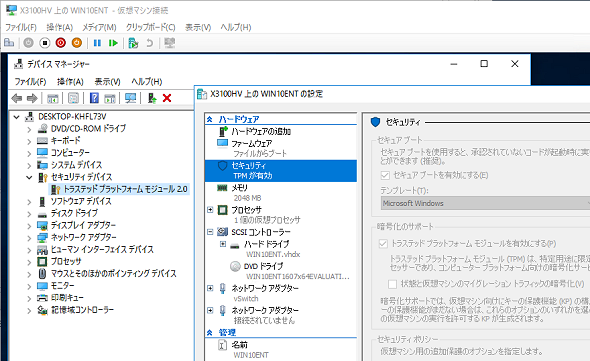Screen dimensions: 590x361
Task: Open Device Manager 表示(V) menu
Action: [x=107, y=81]
